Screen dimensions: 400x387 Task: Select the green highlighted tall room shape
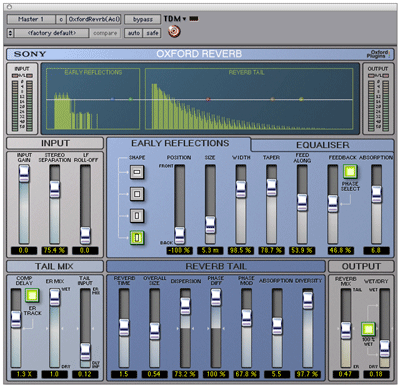[x=137, y=238]
